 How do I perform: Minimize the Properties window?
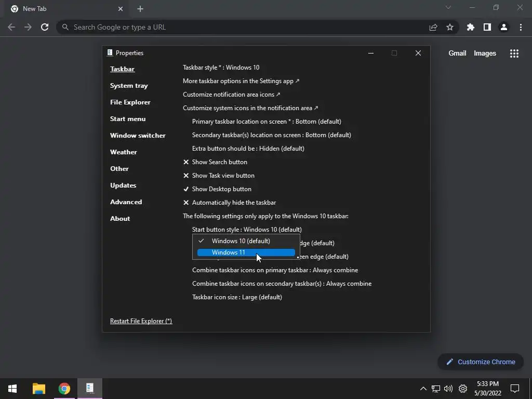(x=371, y=53)
